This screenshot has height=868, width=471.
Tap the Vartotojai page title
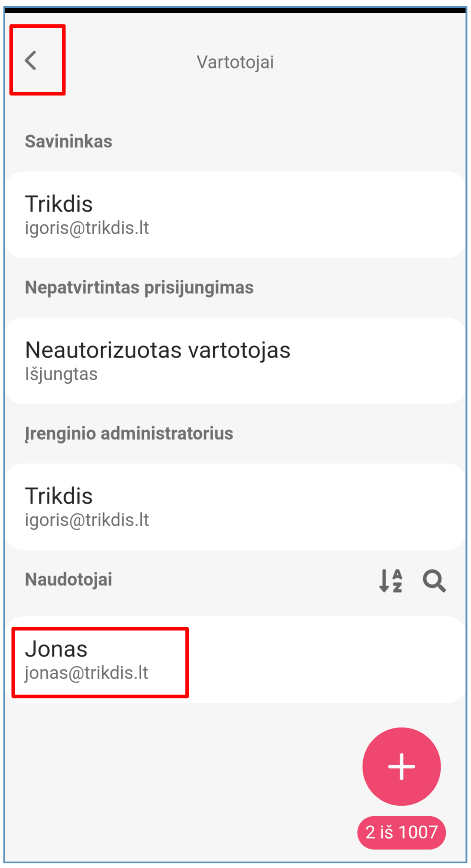235,62
